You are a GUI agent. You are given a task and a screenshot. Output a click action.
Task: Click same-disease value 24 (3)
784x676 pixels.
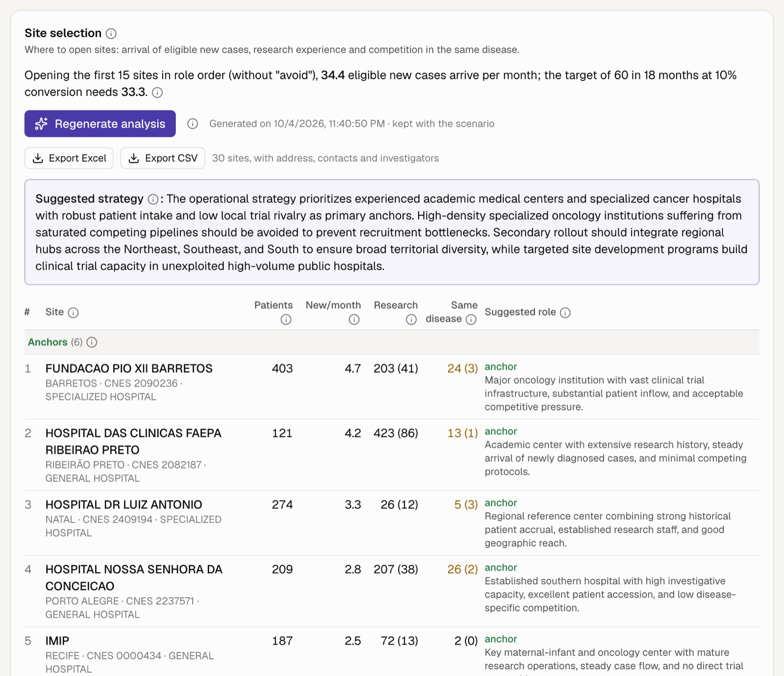pyautogui.click(x=463, y=368)
